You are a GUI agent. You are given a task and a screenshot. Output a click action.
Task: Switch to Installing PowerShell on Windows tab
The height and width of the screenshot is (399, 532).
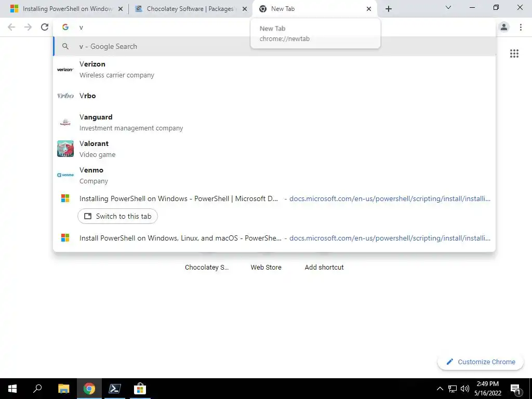(x=66, y=9)
